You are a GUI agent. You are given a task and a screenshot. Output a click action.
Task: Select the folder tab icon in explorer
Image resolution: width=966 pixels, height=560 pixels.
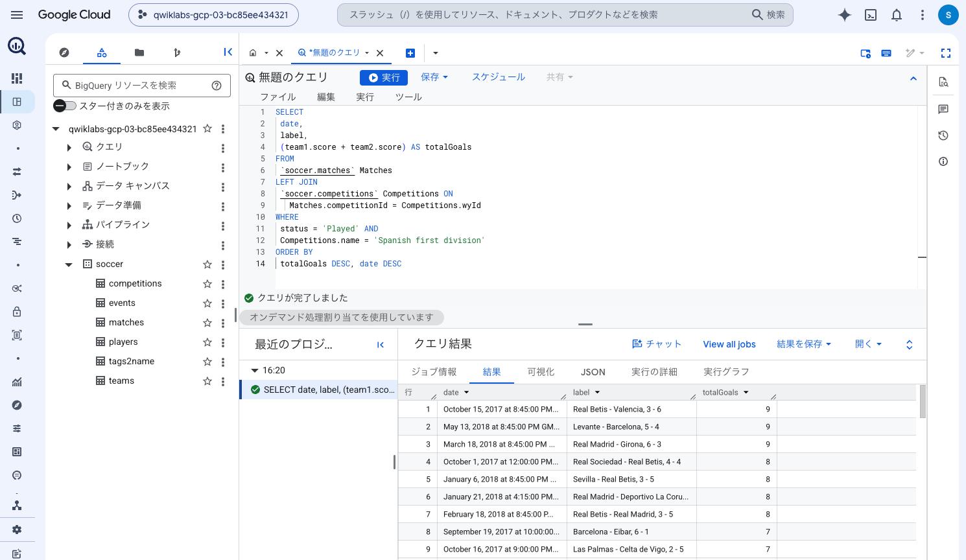tap(139, 52)
